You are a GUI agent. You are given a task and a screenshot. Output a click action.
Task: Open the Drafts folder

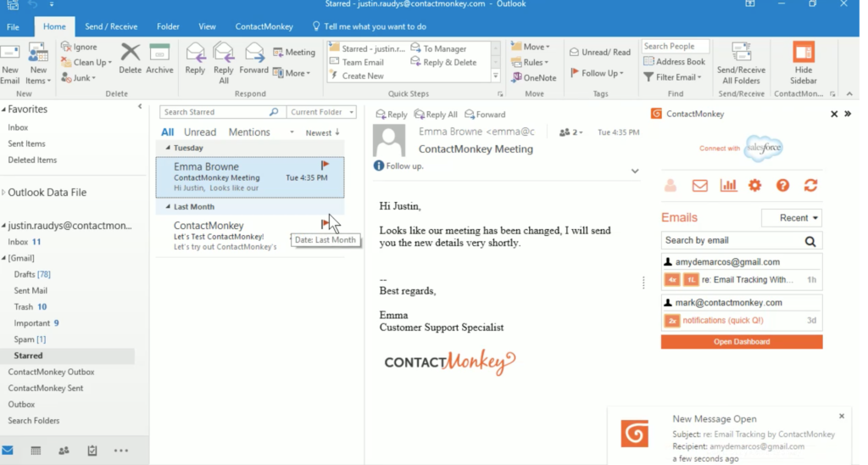click(x=32, y=274)
